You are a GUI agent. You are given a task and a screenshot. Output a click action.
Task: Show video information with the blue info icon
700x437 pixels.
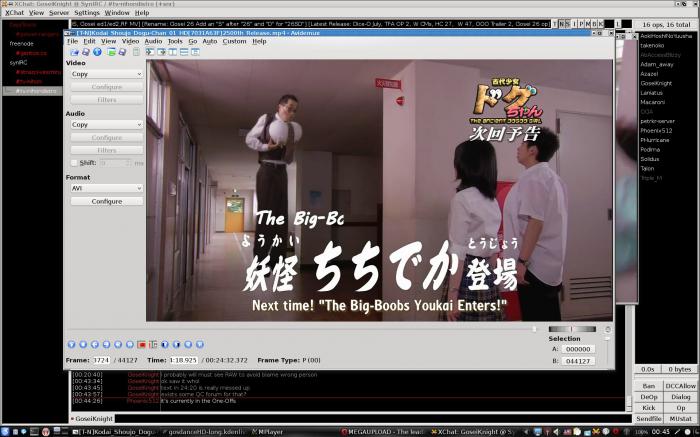tap(97, 52)
